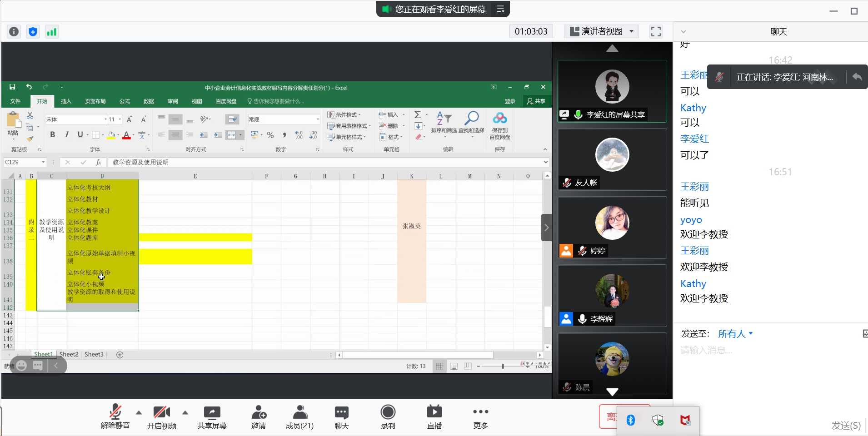Click the chat message input field
Viewport: 868px width, 436px height.
pyautogui.click(x=768, y=350)
